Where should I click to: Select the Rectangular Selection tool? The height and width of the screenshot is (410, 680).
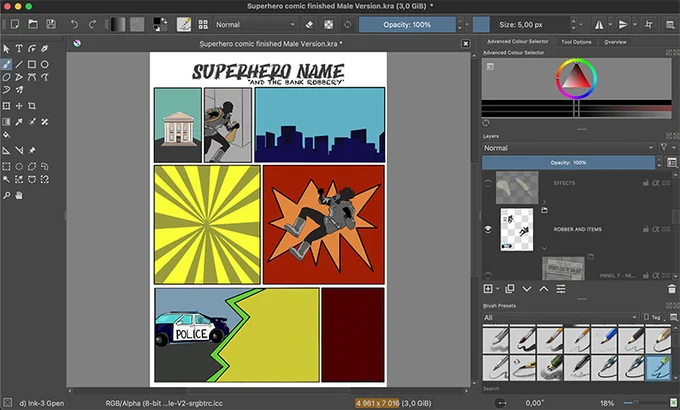pos(7,167)
